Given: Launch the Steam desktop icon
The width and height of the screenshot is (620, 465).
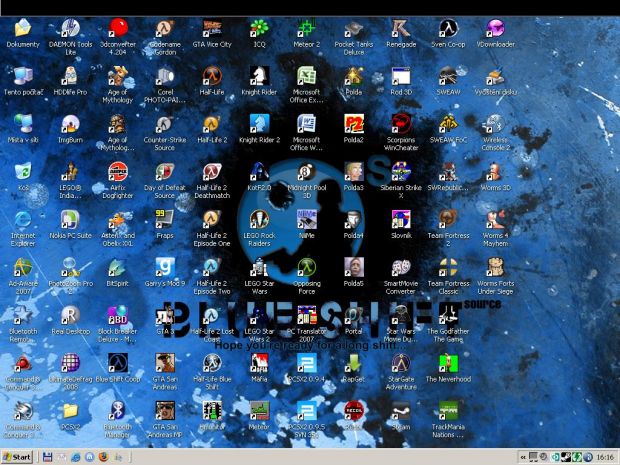Looking at the screenshot, I should [401, 411].
